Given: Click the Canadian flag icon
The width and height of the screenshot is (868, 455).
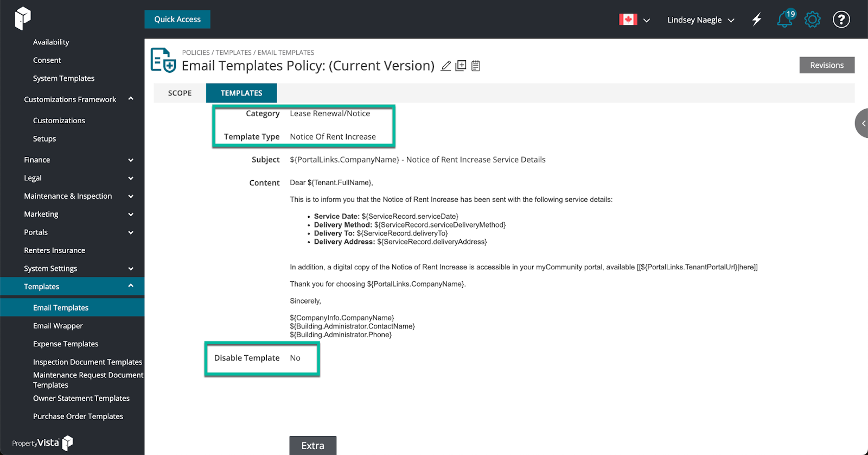Looking at the screenshot, I should pyautogui.click(x=628, y=20).
